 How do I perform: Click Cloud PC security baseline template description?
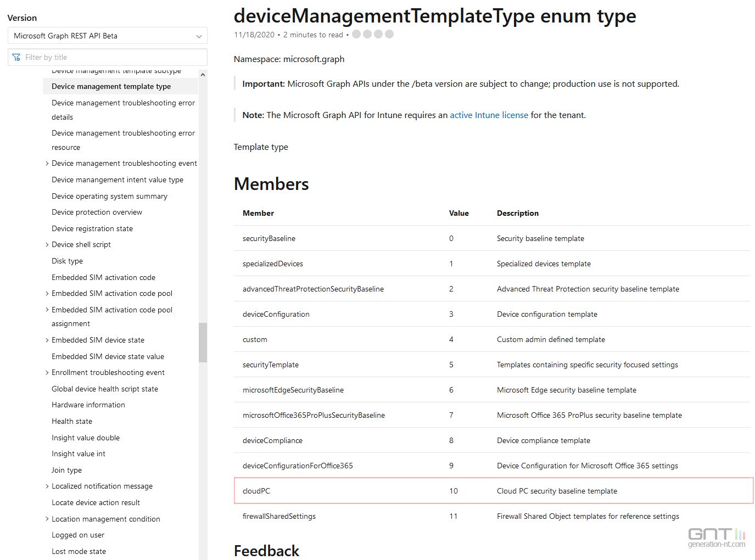click(x=557, y=491)
